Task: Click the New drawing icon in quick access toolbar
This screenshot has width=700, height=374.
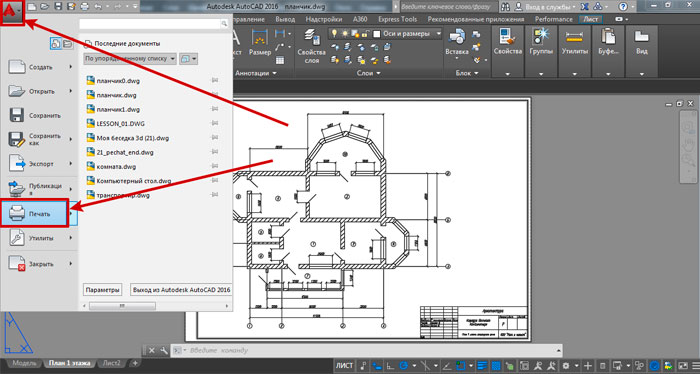Action: click(x=31, y=7)
